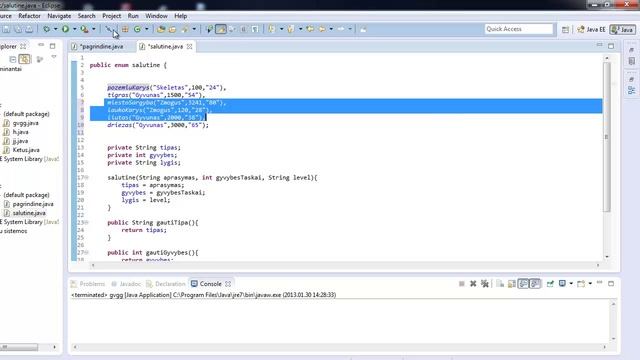
Task: Collapse gautiTipa method fold at line 23
Action: click(87, 222)
